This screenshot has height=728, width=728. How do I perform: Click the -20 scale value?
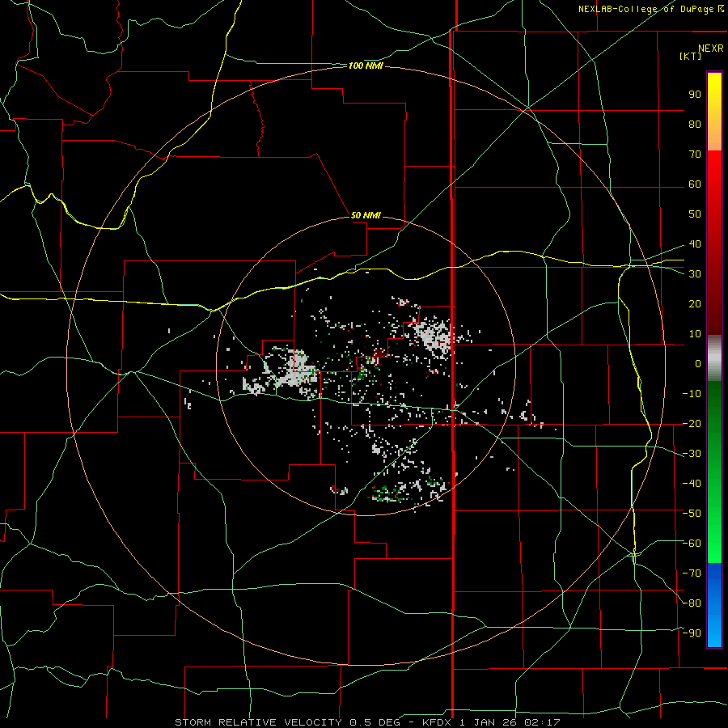pyautogui.click(x=692, y=423)
